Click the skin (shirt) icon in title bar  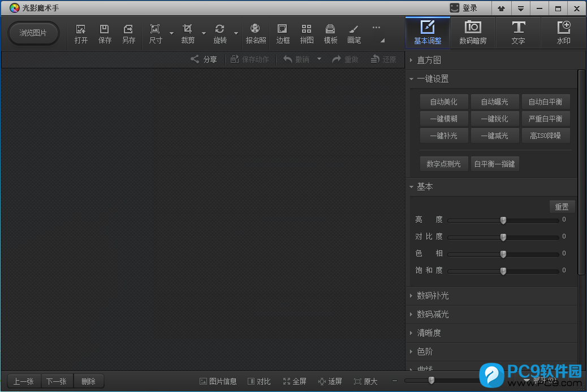pyautogui.click(x=501, y=8)
